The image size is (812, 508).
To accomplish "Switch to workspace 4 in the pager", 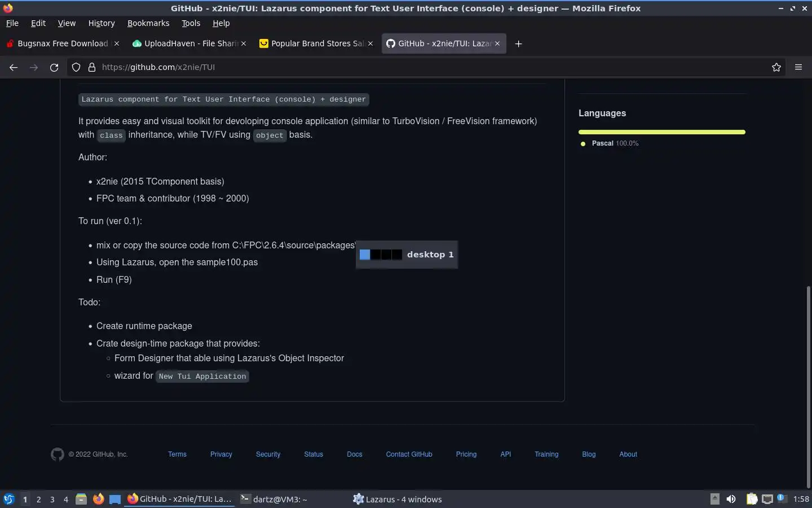I will 66,499.
